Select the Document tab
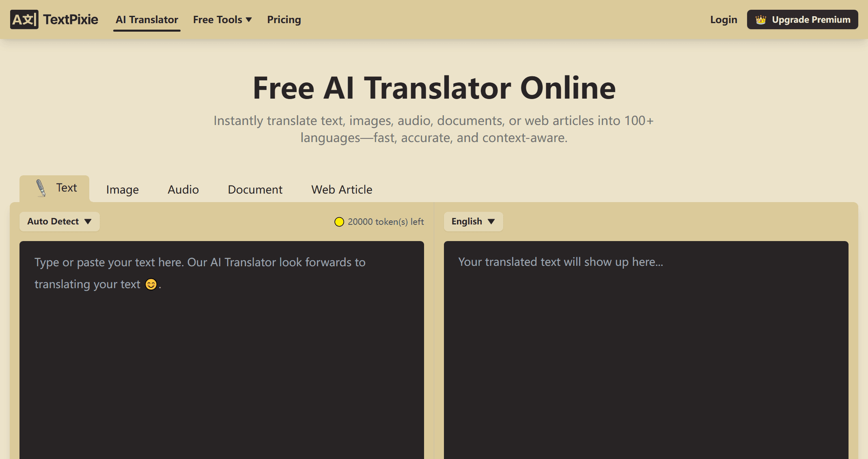The image size is (868, 459). (255, 190)
